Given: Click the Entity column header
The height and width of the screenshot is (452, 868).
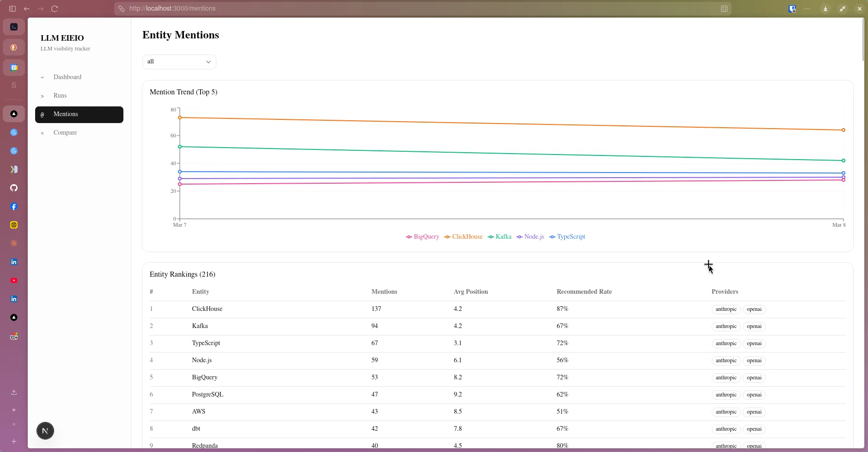Looking at the screenshot, I should point(200,292).
